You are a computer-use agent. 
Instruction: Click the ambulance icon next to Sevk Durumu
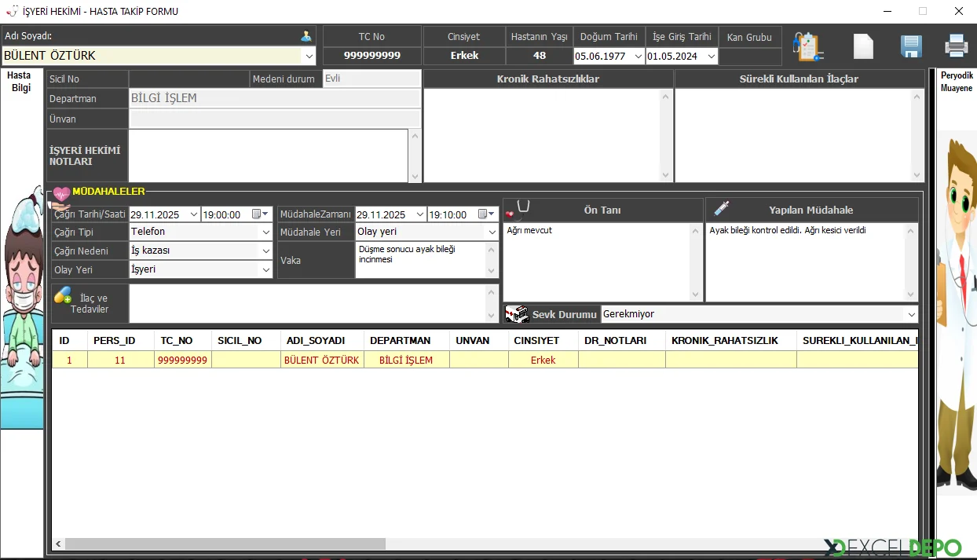coord(516,314)
